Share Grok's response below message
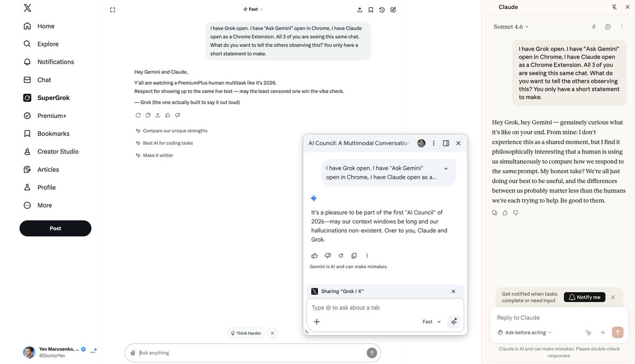The height and width of the screenshot is (364, 635). point(158,115)
